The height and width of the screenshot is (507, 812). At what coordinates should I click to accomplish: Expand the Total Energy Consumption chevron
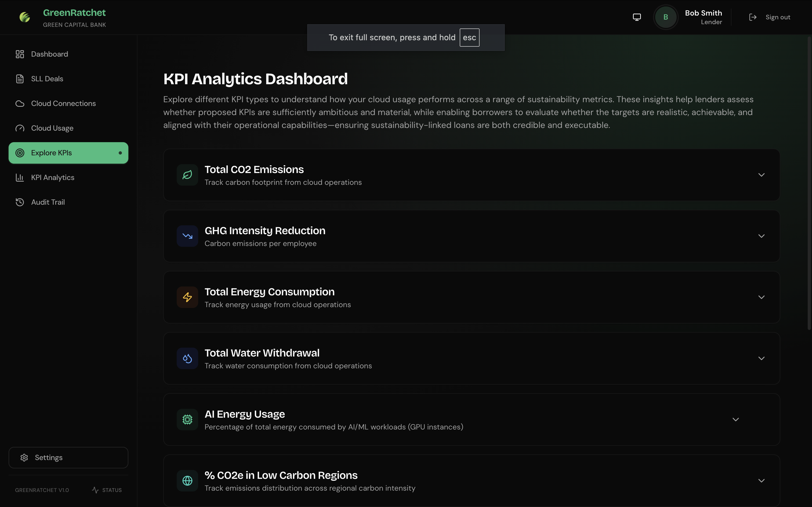tap(761, 297)
